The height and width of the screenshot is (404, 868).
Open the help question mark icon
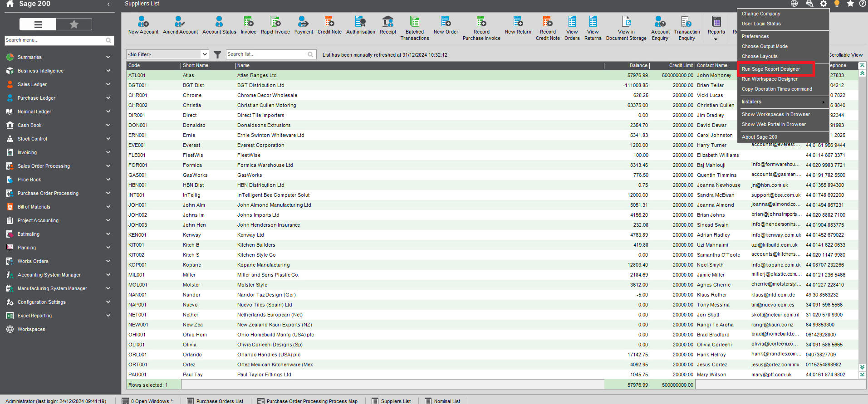pyautogui.click(x=863, y=4)
